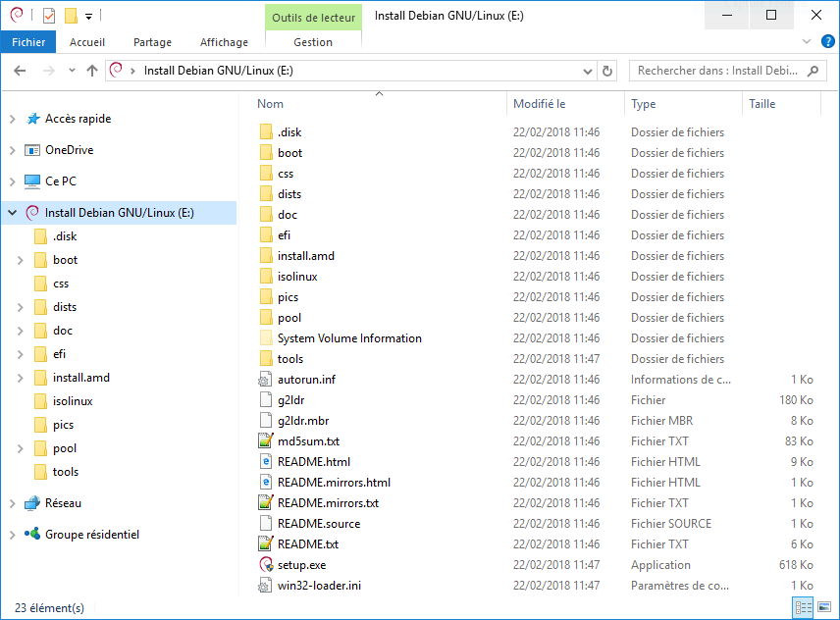Select the pool folder icon in file list
The height and width of the screenshot is (620, 840).
[266, 318]
